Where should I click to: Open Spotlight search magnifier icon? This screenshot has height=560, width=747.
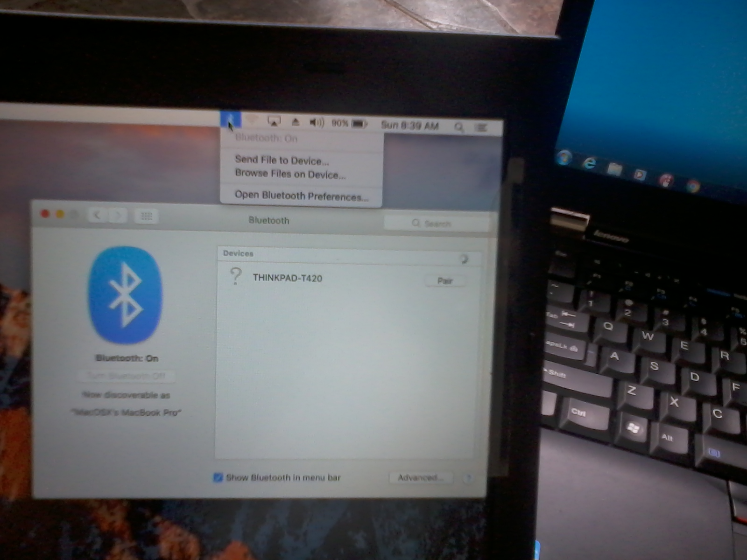[459, 127]
